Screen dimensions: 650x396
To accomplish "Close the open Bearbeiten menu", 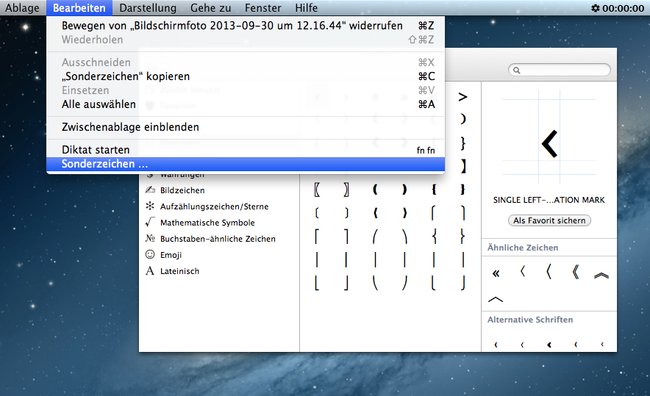I will click(79, 8).
